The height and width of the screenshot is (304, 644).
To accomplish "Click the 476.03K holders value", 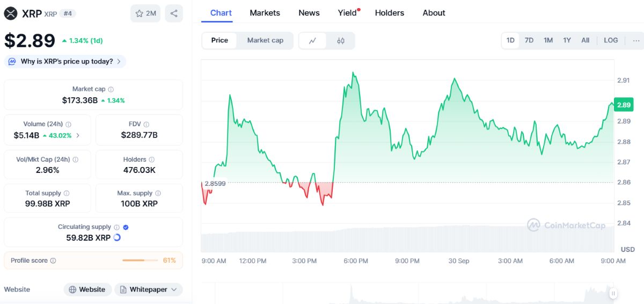I will click(140, 170).
